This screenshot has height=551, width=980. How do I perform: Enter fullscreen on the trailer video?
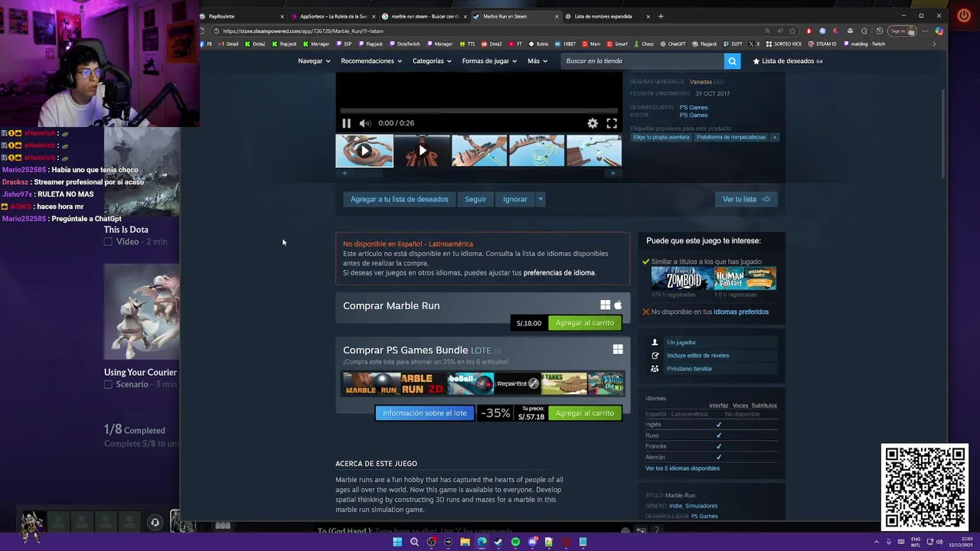click(x=612, y=123)
